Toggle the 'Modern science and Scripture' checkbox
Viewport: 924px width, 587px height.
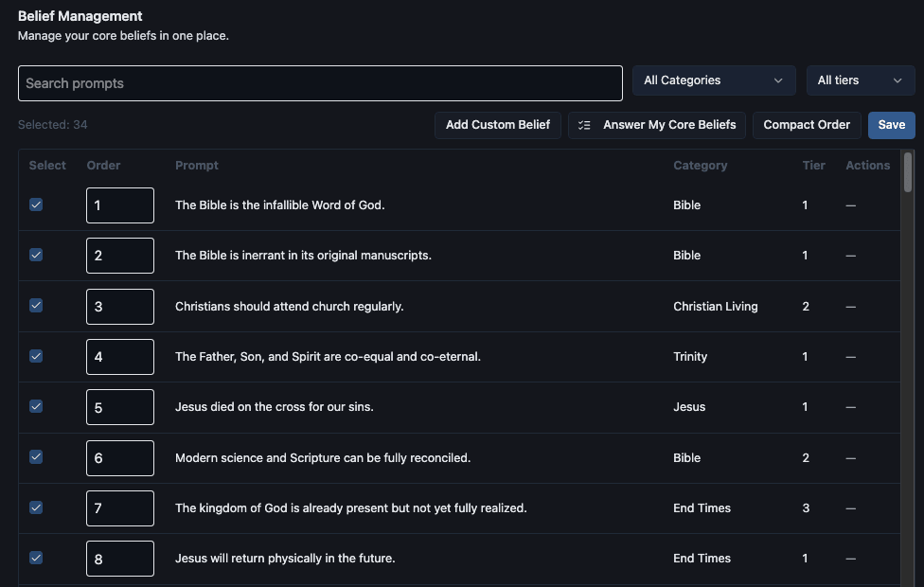click(x=36, y=456)
